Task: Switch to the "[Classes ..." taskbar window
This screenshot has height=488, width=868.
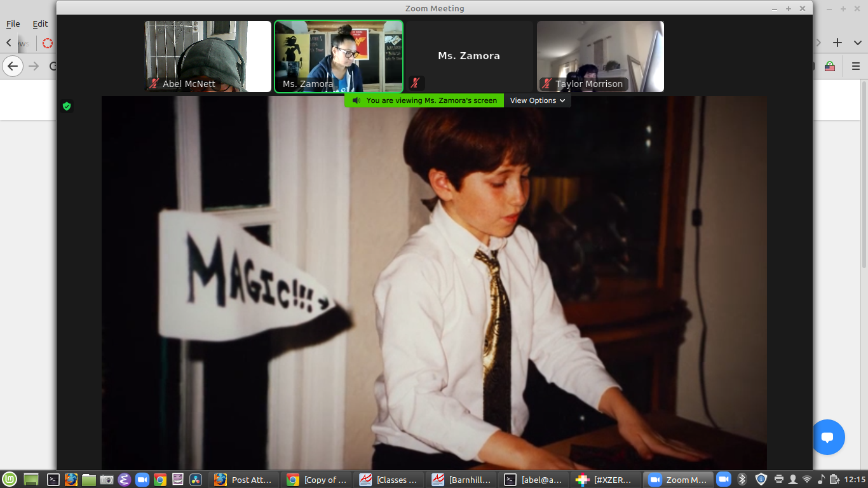Action: [389, 480]
